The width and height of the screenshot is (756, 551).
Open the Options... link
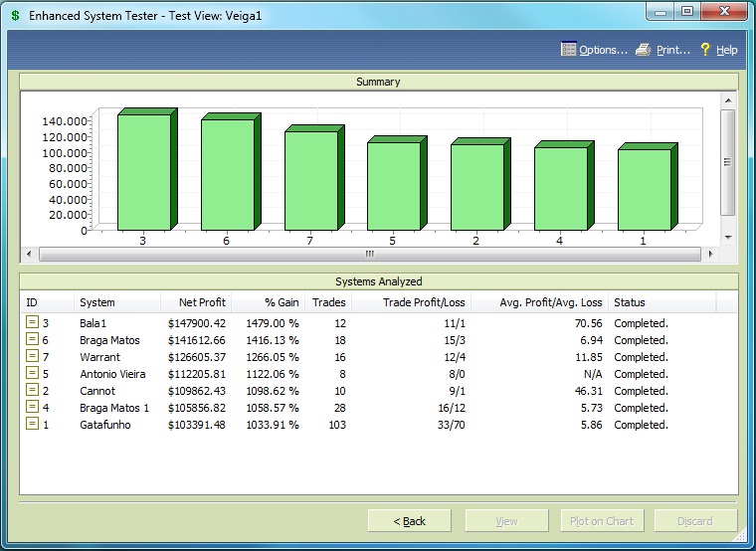pos(603,50)
